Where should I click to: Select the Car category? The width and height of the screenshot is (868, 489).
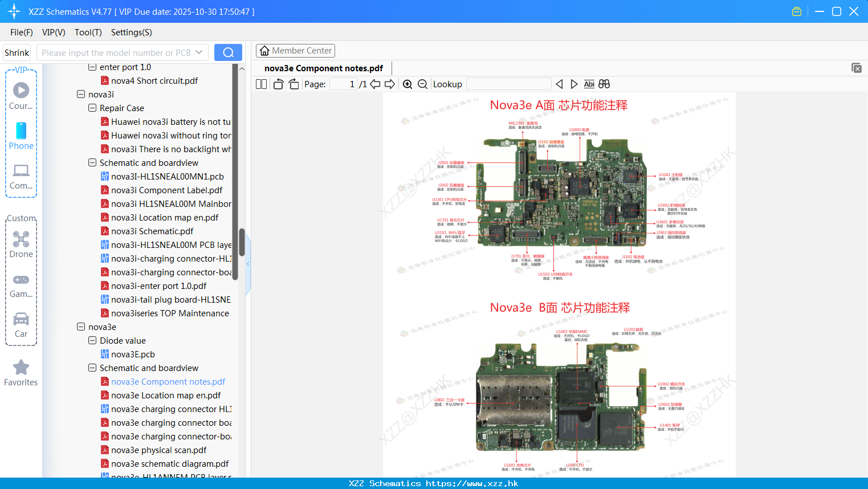(21, 325)
